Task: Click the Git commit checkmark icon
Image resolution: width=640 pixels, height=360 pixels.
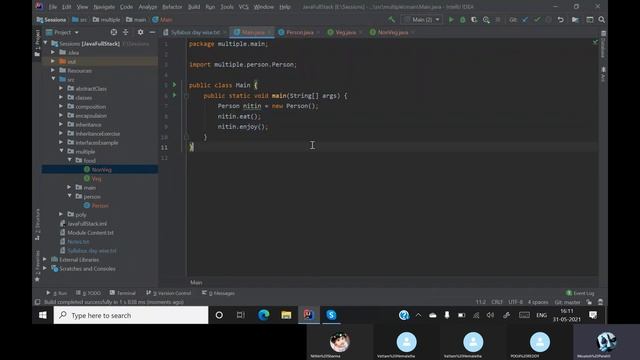Action: [537, 20]
